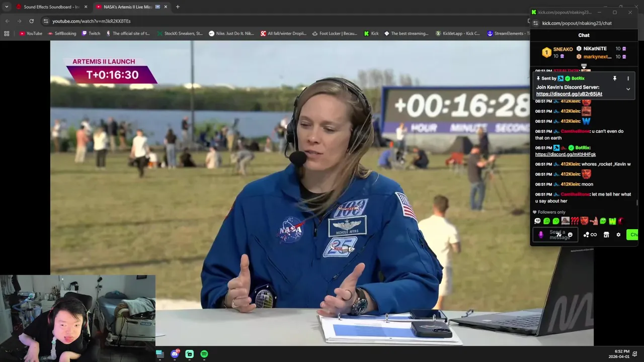Open The best streaming... bookmark

point(406,34)
